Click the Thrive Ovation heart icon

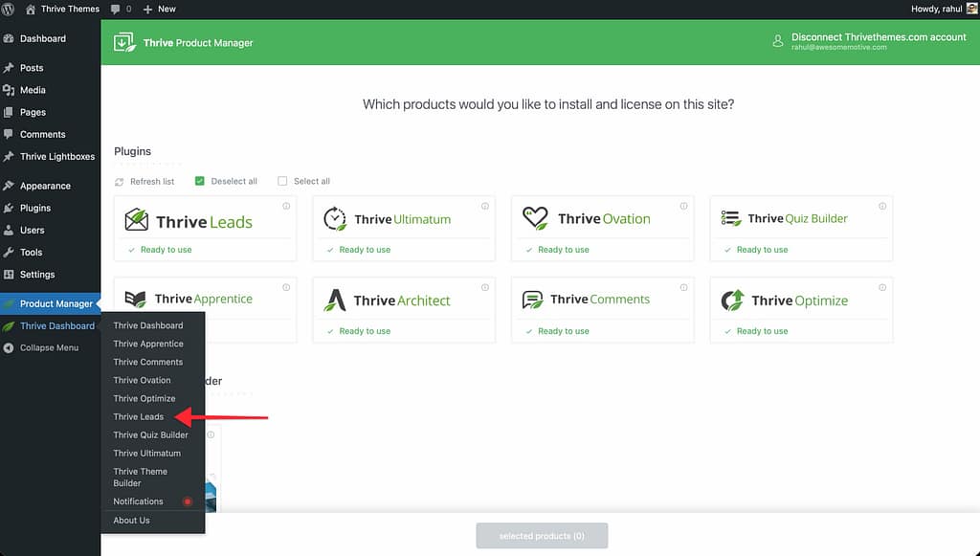tap(535, 218)
